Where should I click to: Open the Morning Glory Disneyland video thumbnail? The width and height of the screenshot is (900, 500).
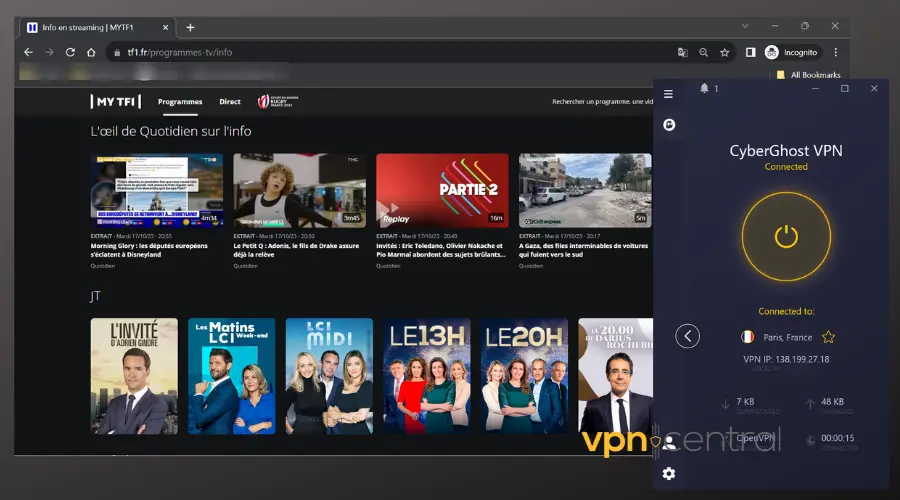click(x=157, y=191)
